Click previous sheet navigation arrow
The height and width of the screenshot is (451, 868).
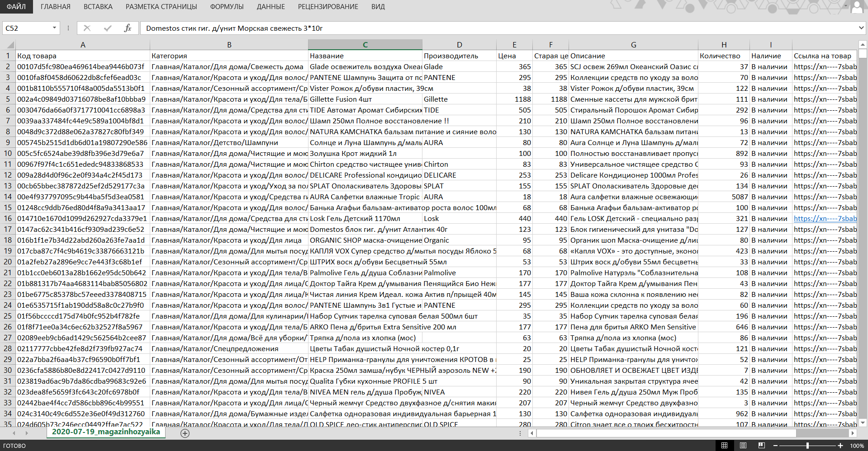pyautogui.click(x=14, y=433)
